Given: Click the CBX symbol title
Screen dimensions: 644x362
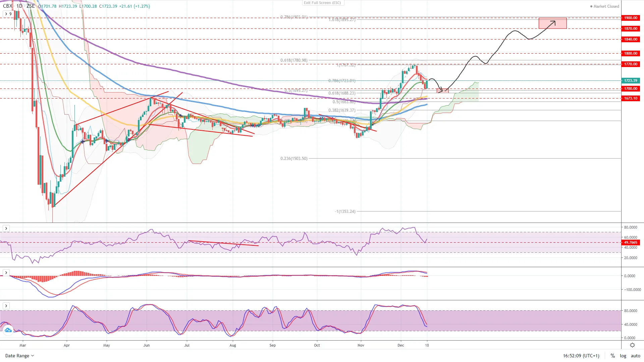Looking at the screenshot, I should [x=7, y=6].
